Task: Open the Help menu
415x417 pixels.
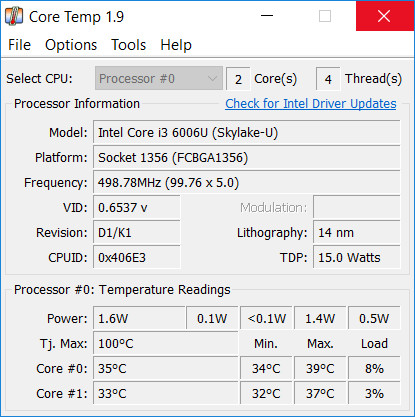Action: tap(176, 45)
